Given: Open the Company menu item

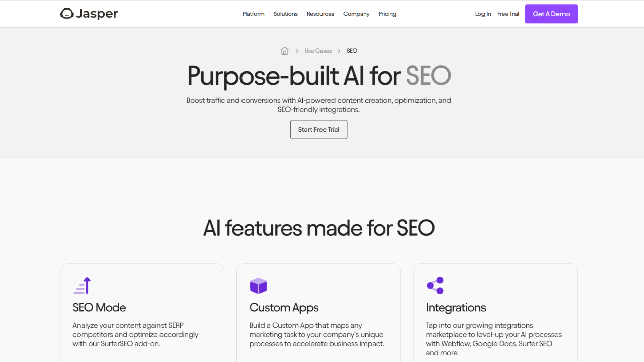Looking at the screenshot, I should tap(356, 14).
